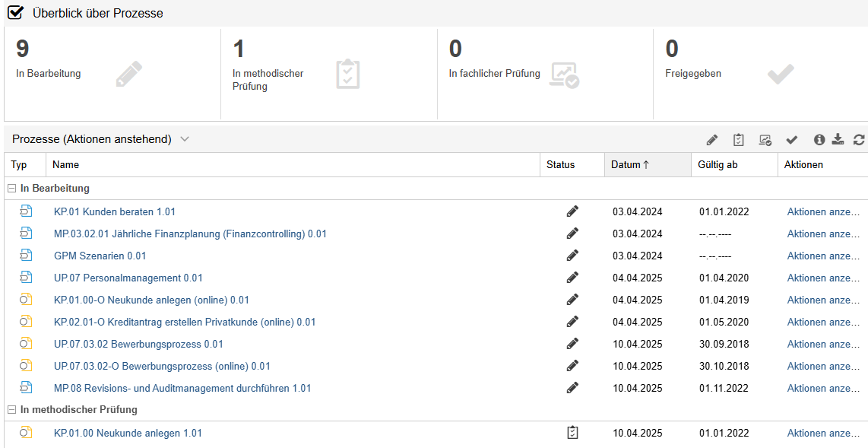The width and height of the screenshot is (868, 448).
Task: Sort by the Datum column header
Action: [x=630, y=164]
